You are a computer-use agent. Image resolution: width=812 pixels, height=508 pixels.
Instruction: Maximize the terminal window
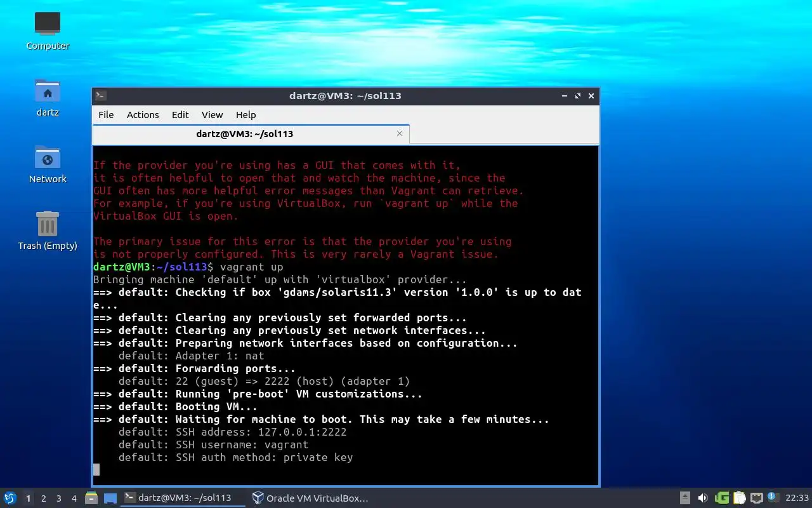point(578,96)
